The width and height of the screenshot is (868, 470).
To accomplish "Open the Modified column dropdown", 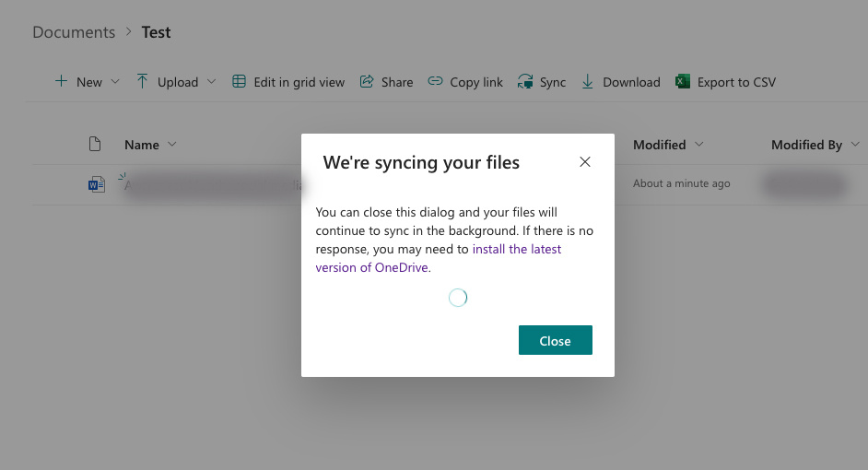I will pyautogui.click(x=699, y=144).
